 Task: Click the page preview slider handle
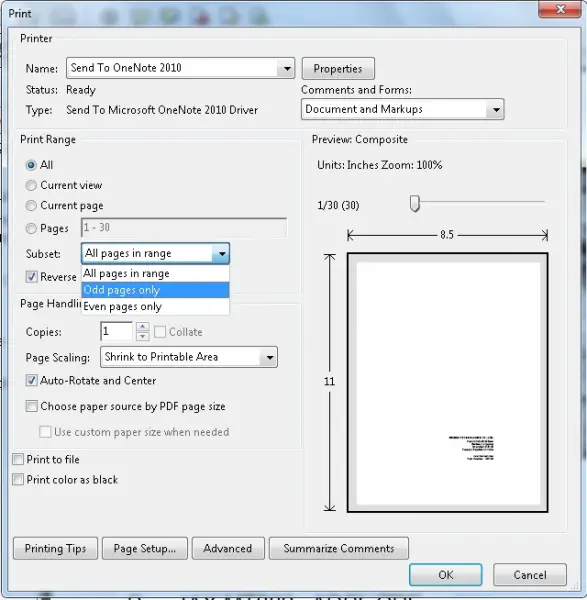tap(415, 203)
